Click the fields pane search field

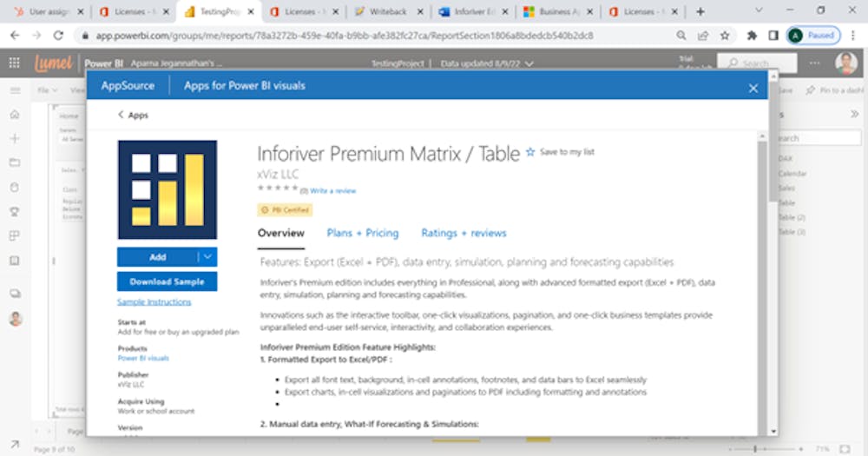click(819, 138)
